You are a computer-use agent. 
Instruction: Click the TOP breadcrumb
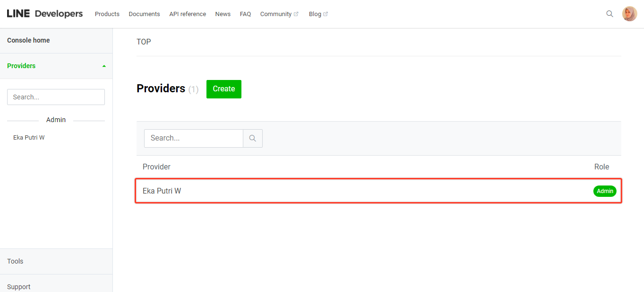144,42
